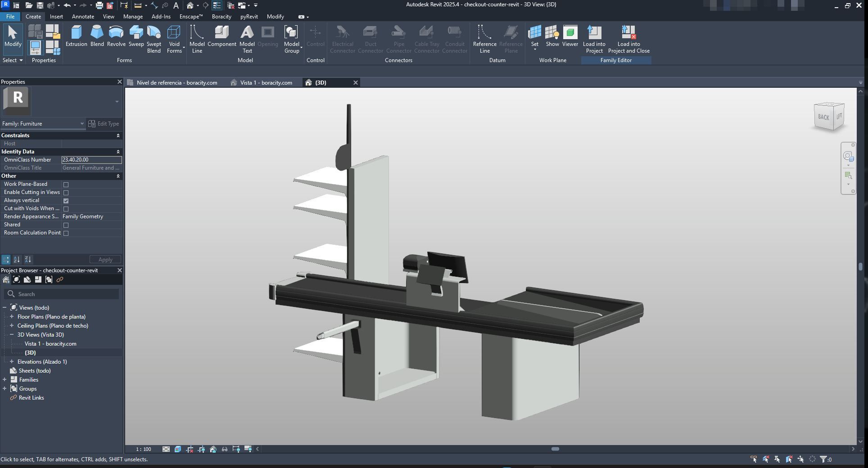Show the work plane

552,36
